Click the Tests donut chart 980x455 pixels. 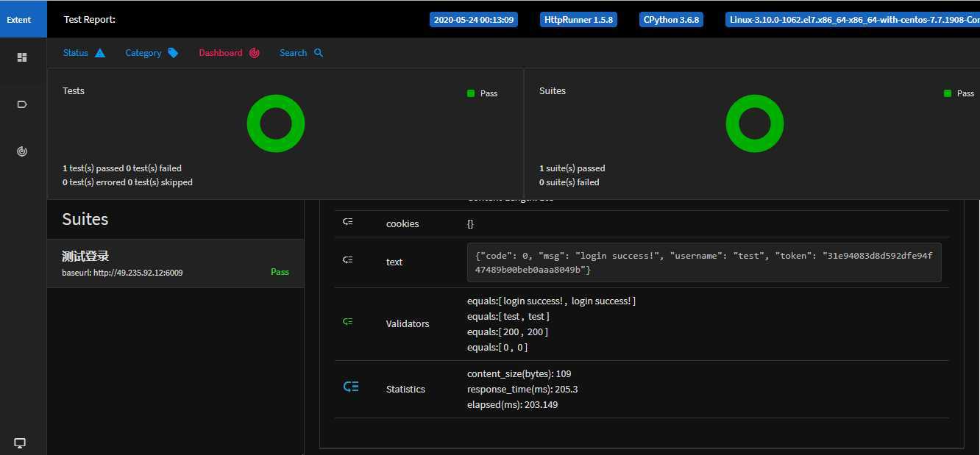[x=276, y=123]
